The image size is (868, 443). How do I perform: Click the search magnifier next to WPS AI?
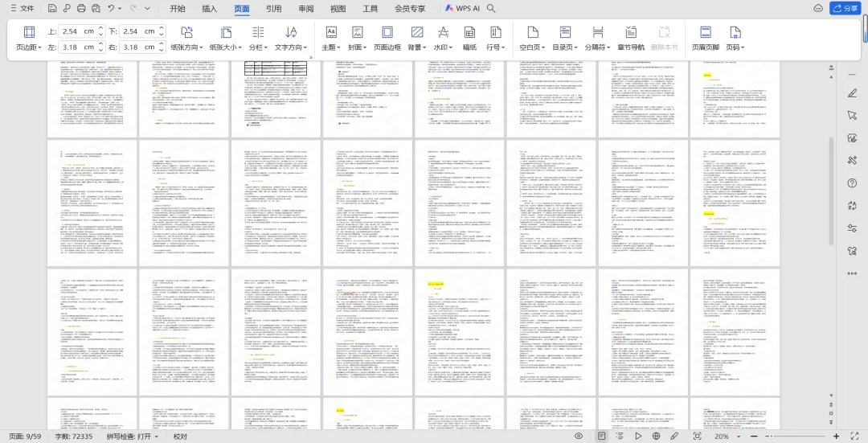(x=491, y=8)
